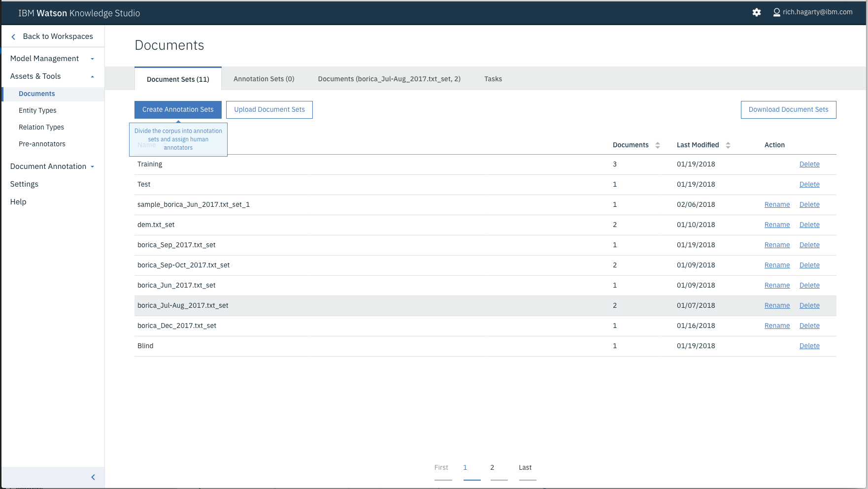Image resolution: width=868 pixels, height=489 pixels.
Task: Expand the Document Annotation menu
Action: click(x=52, y=166)
